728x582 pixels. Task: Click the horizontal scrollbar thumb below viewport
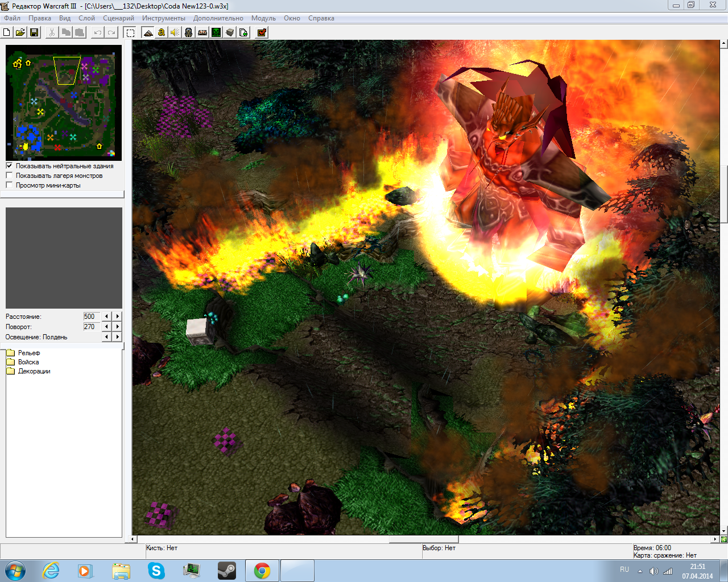click(424, 539)
